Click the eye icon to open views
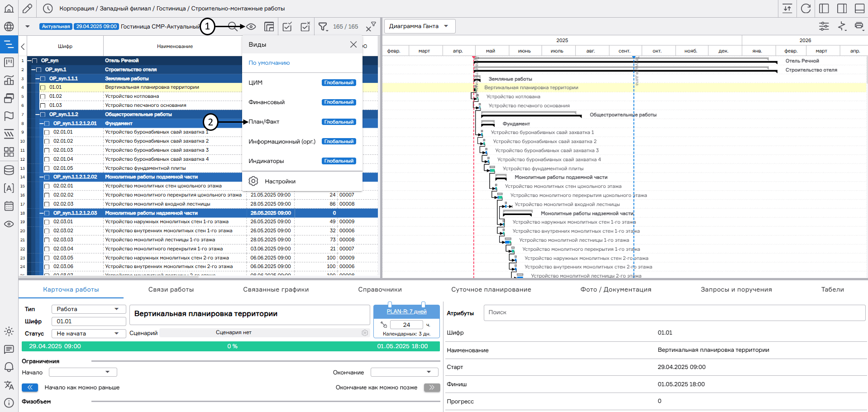Viewport: 868px width, 412px height. pos(251,27)
